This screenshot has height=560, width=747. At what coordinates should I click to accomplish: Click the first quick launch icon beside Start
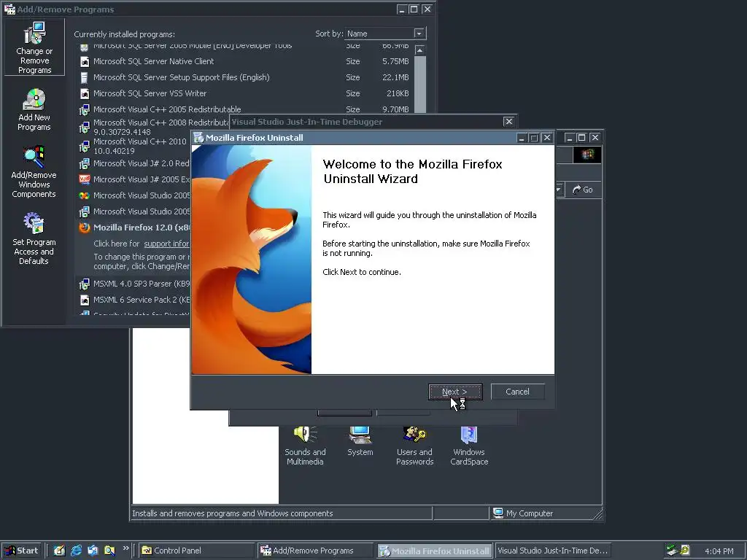click(x=59, y=551)
